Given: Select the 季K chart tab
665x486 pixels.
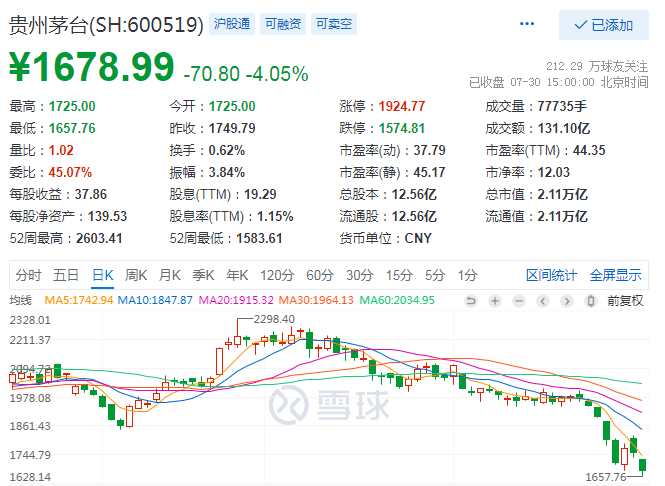Looking at the screenshot, I should click(x=203, y=275).
